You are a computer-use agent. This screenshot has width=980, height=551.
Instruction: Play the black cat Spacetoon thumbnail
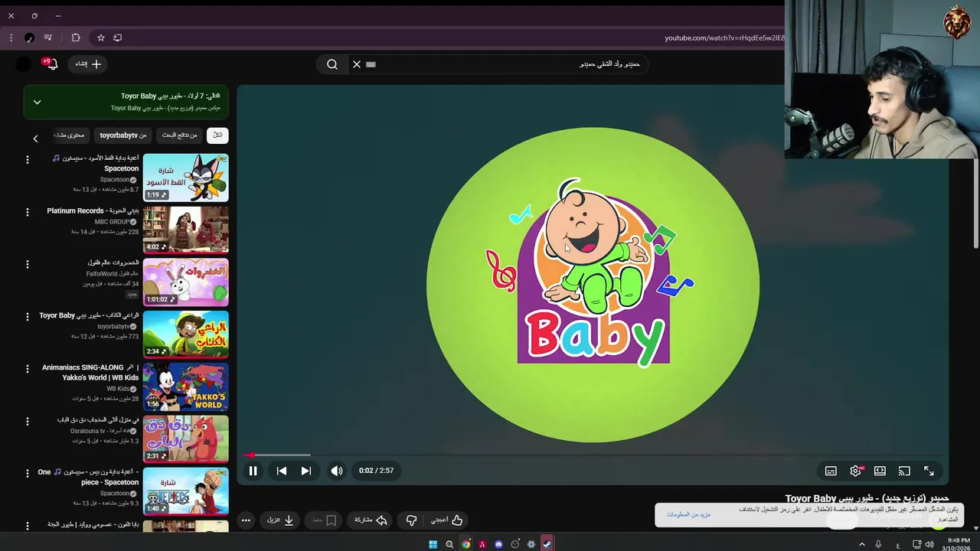(x=185, y=178)
